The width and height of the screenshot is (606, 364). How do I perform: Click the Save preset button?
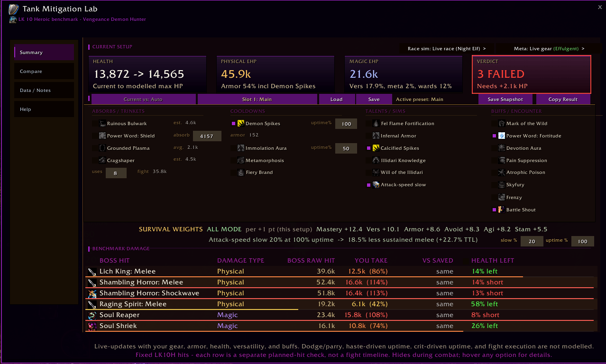[x=374, y=99]
